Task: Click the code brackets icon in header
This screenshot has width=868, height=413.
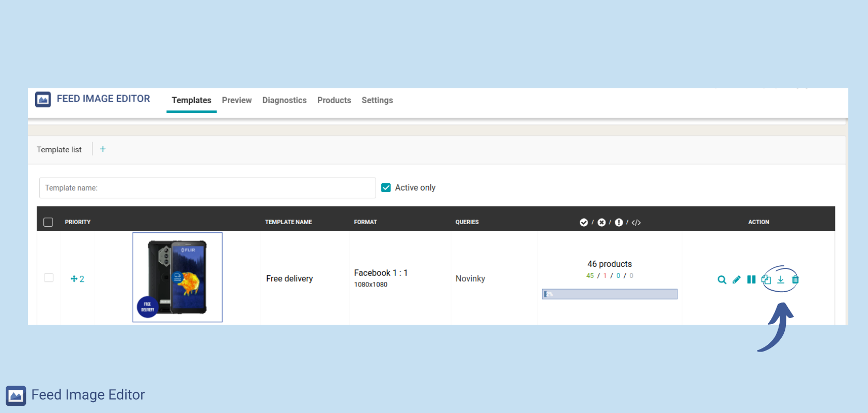Action: (x=636, y=223)
